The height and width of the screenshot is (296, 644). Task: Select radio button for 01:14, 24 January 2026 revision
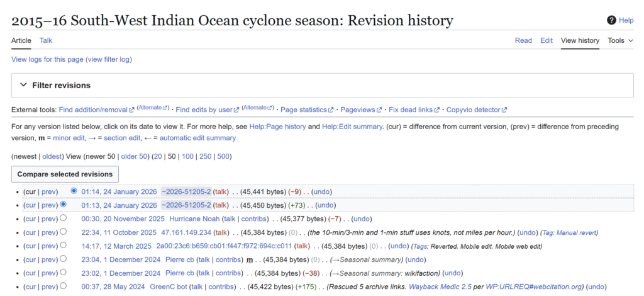pyautogui.click(x=75, y=191)
